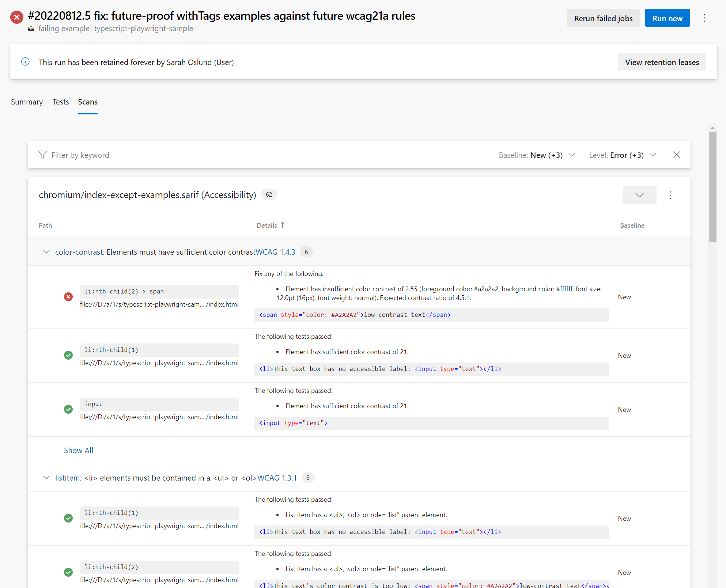
Task: Switch to the Summary tab
Action: (x=27, y=102)
